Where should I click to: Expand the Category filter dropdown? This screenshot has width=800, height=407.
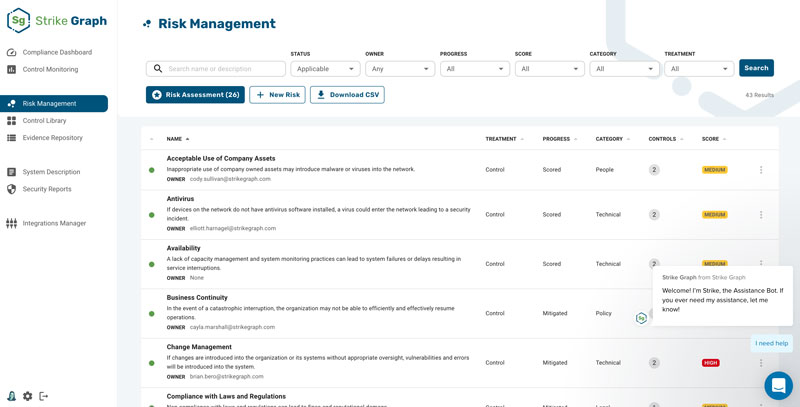[x=624, y=69]
